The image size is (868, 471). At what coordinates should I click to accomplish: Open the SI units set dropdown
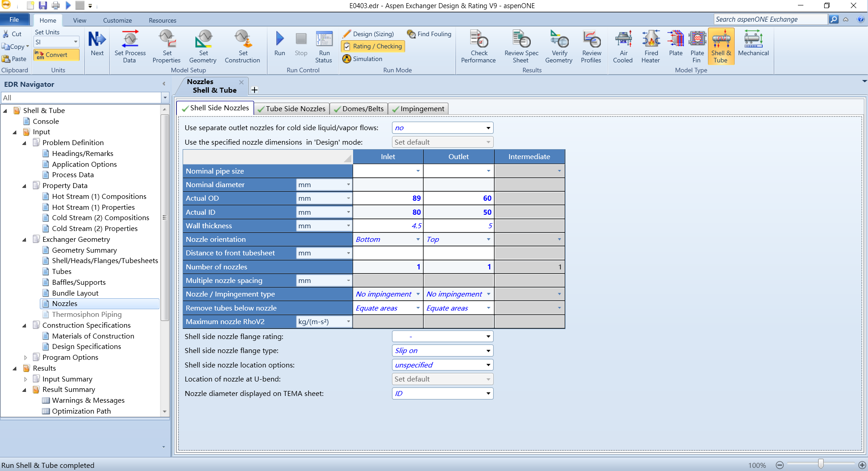(x=75, y=42)
